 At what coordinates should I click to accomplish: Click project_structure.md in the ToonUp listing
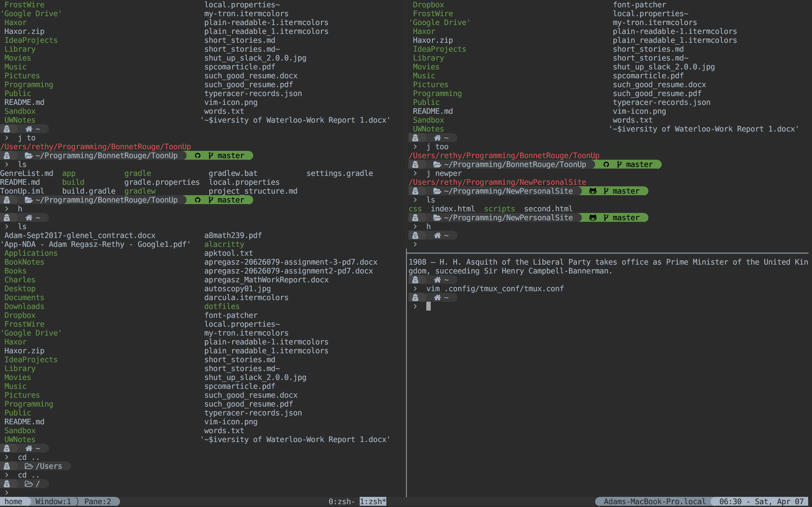[253, 191]
